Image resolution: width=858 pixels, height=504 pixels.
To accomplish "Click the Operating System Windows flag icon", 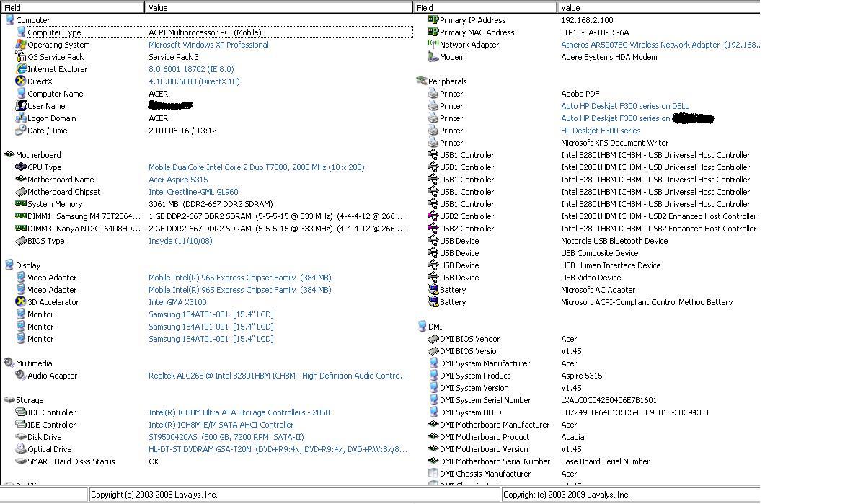I will tap(21, 44).
